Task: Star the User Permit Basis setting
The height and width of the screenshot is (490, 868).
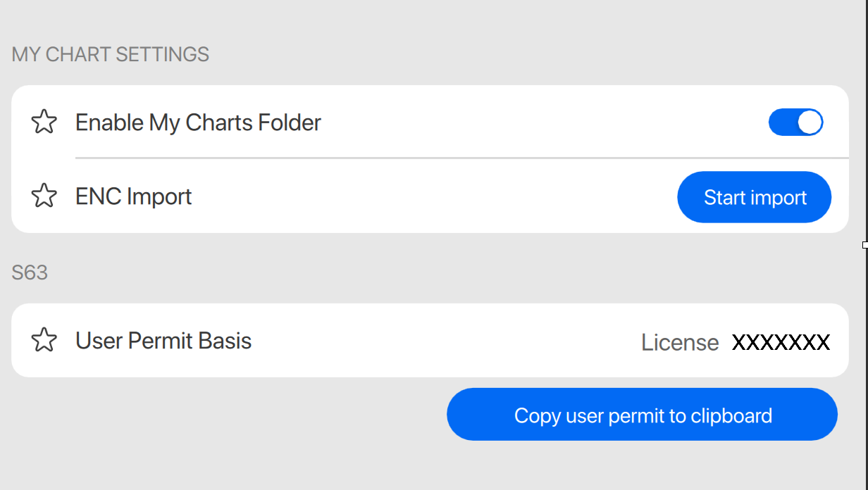Action: click(x=44, y=341)
